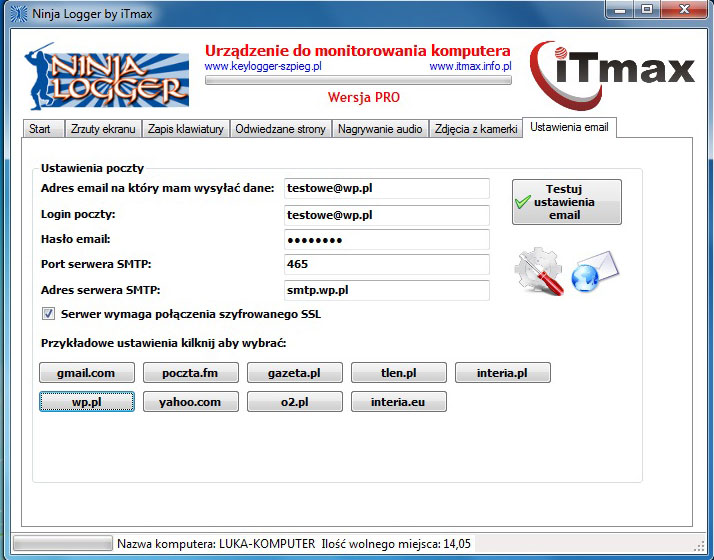This screenshot has width=714, height=560.
Task: Toggle the SSL encrypted connection checkbox
Action: (48, 314)
